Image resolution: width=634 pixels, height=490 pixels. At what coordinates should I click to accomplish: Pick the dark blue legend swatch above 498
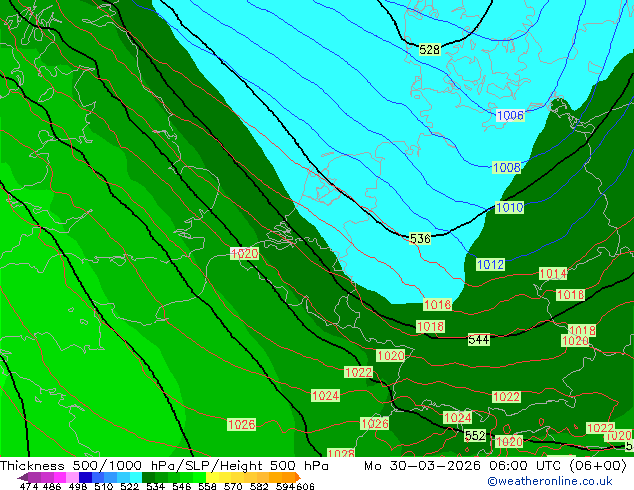85,477
